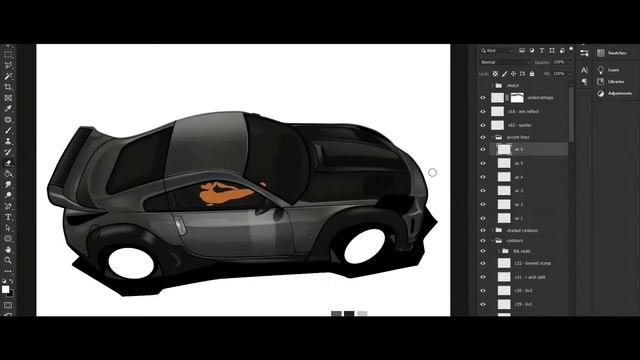The height and width of the screenshot is (360, 640).
Task: Open the Swatches panel
Action: click(x=611, y=53)
